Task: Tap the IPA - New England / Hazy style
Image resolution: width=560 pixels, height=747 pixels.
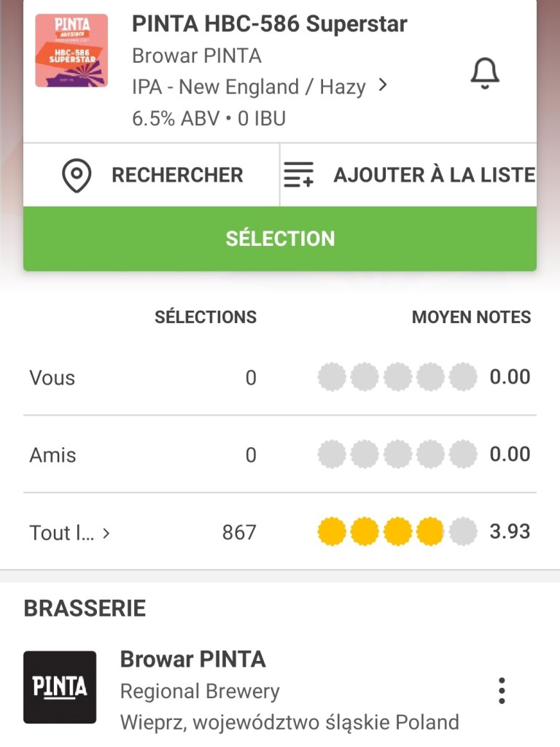Action: [248, 87]
